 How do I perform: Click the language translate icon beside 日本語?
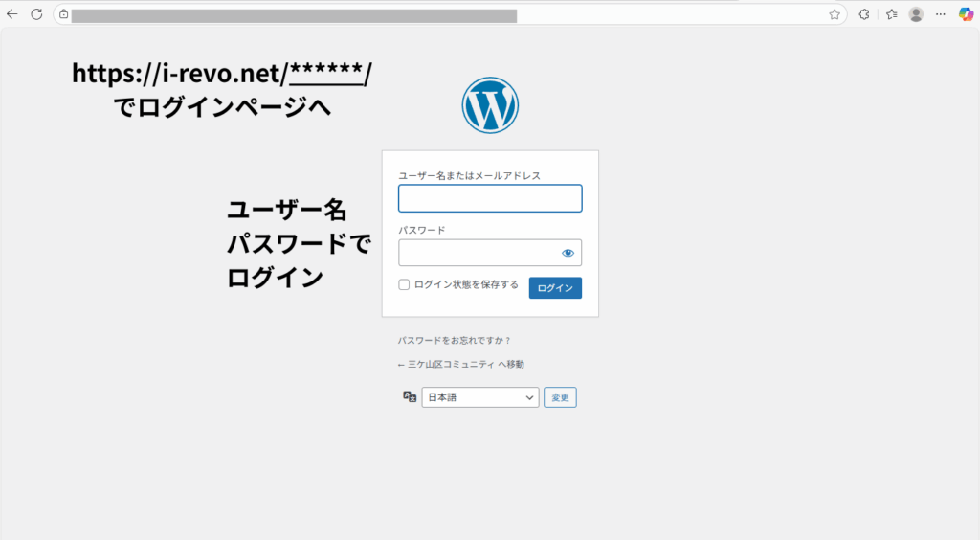tap(410, 397)
